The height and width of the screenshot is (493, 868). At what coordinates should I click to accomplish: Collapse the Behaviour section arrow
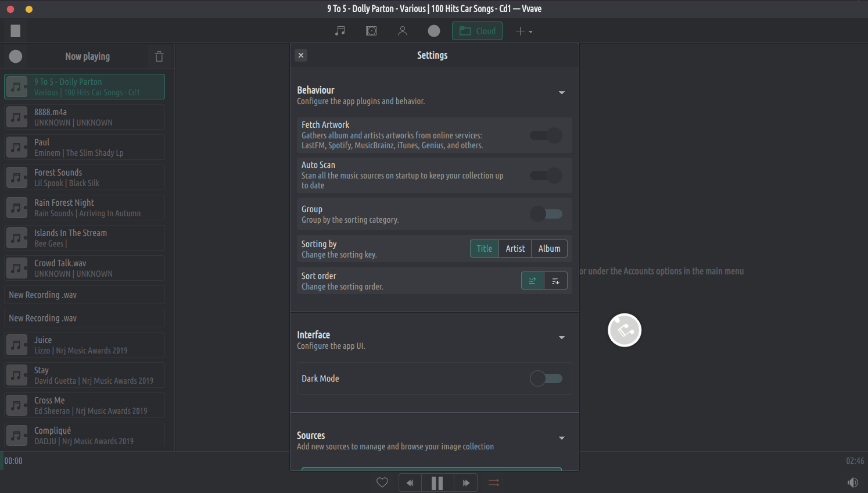click(562, 93)
